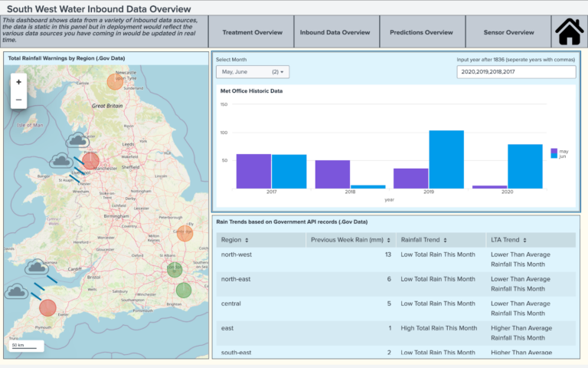
Task: Click the 50 km map scale
Action: pyautogui.click(x=26, y=346)
